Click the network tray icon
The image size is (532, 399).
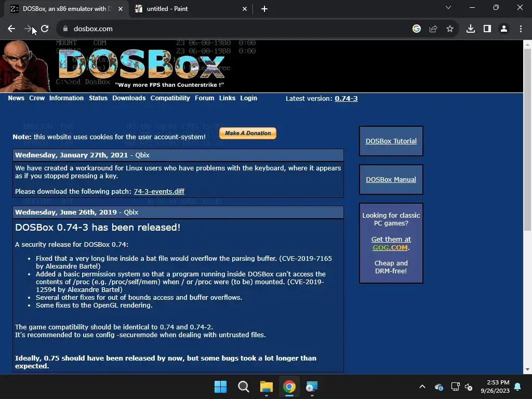coord(455,387)
